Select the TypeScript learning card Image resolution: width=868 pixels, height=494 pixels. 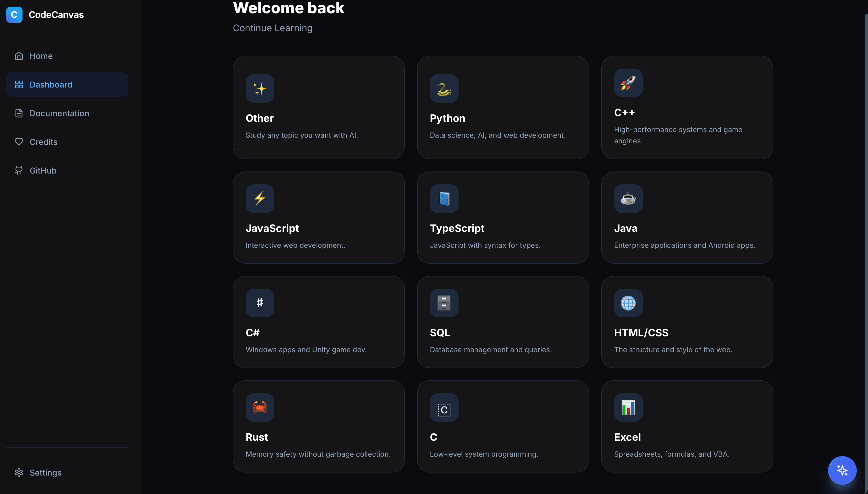[x=503, y=218]
